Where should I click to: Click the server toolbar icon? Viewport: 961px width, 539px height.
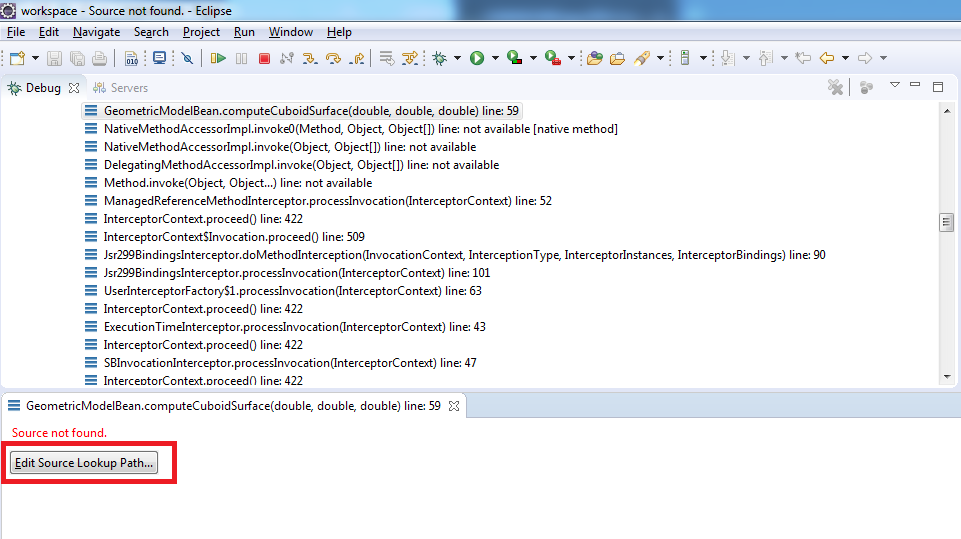685,58
